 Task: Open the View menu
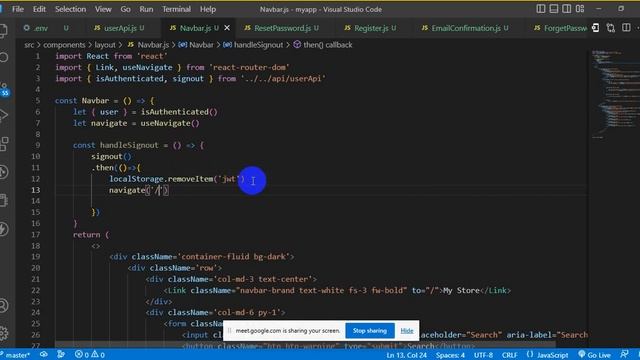point(103,9)
